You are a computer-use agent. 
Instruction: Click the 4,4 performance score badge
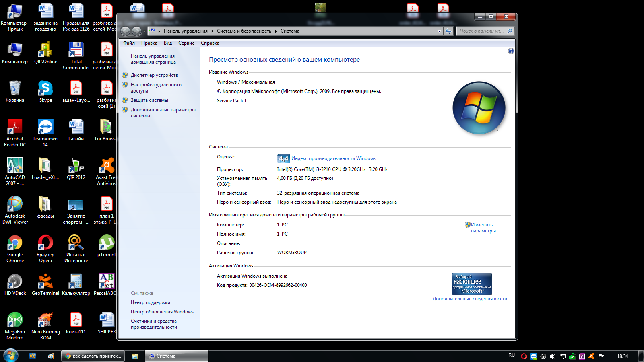283,158
